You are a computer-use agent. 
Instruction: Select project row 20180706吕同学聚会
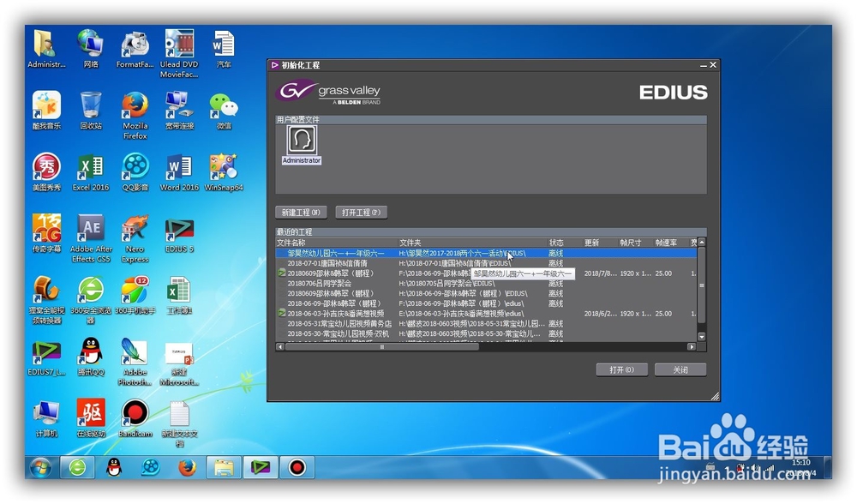click(486, 284)
